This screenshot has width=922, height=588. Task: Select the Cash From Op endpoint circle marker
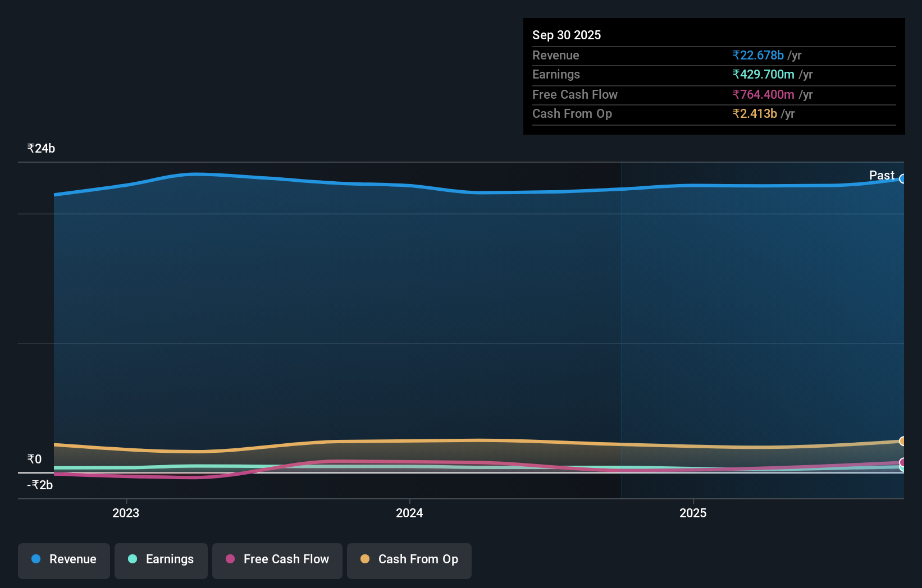click(903, 441)
